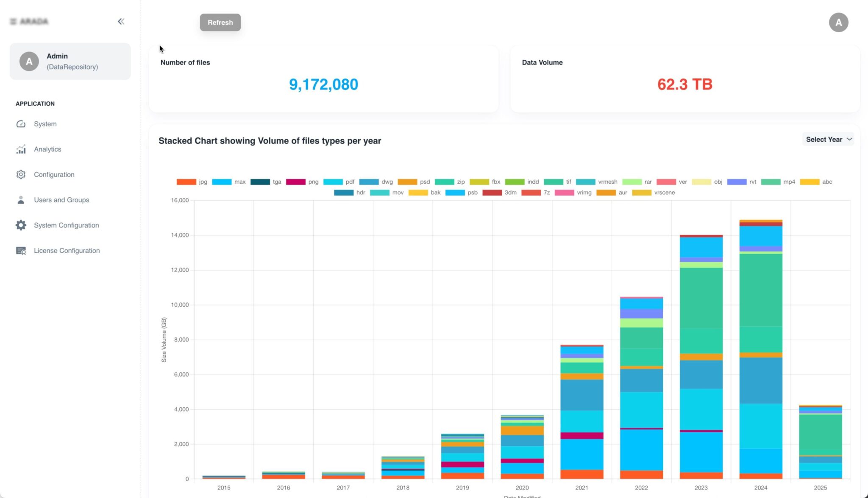Click the Select Year chevron arrow
Image resolution: width=868 pixels, height=498 pixels.
click(x=849, y=139)
